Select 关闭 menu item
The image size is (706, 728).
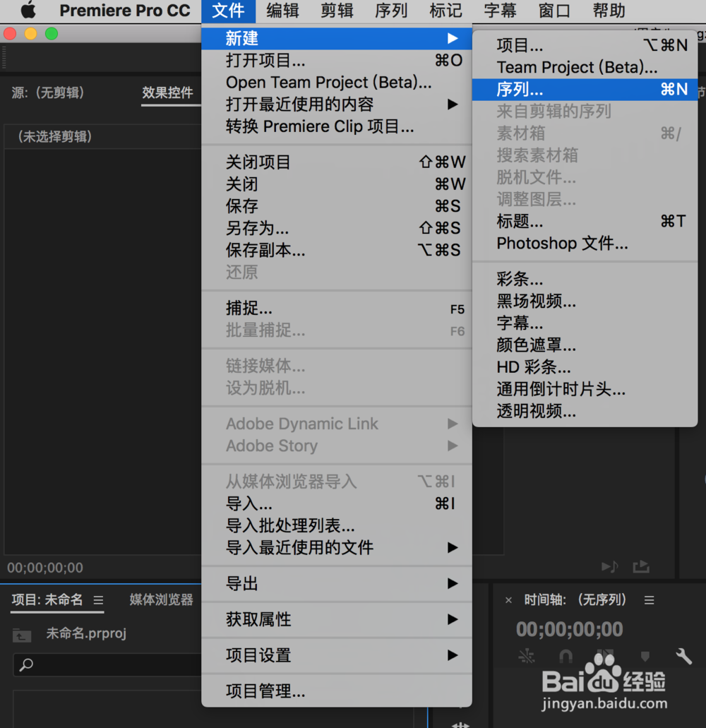pos(337,184)
